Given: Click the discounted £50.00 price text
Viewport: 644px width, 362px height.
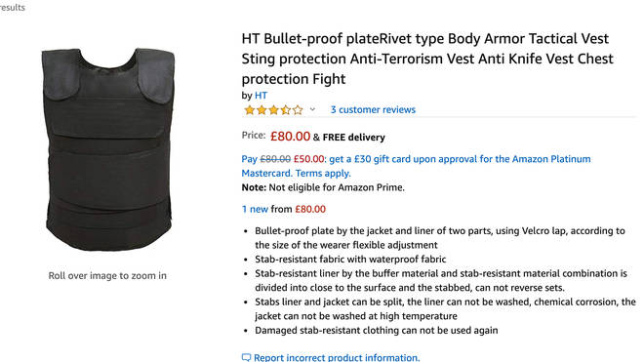Looking at the screenshot, I should coord(309,159).
